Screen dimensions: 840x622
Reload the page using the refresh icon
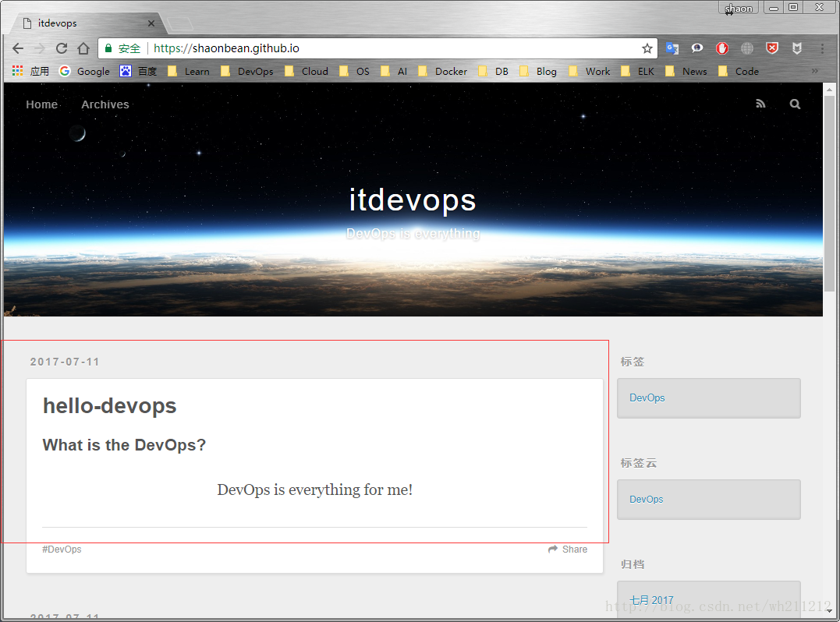(61, 48)
